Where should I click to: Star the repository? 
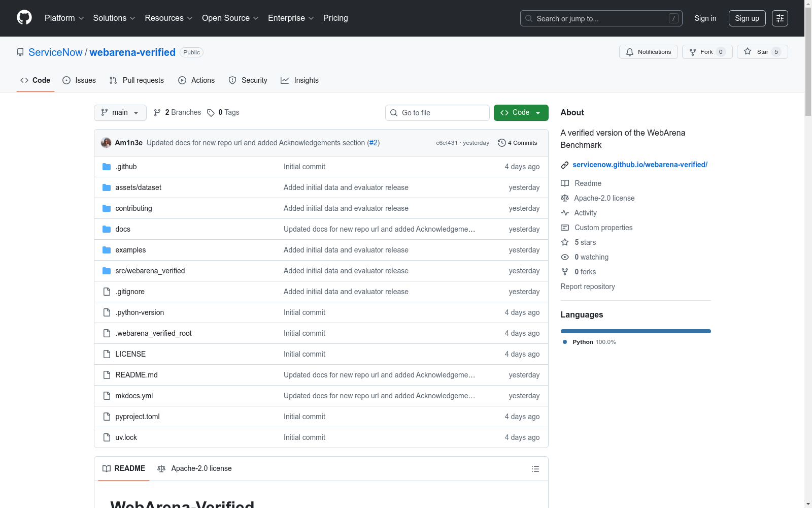click(x=762, y=52)
